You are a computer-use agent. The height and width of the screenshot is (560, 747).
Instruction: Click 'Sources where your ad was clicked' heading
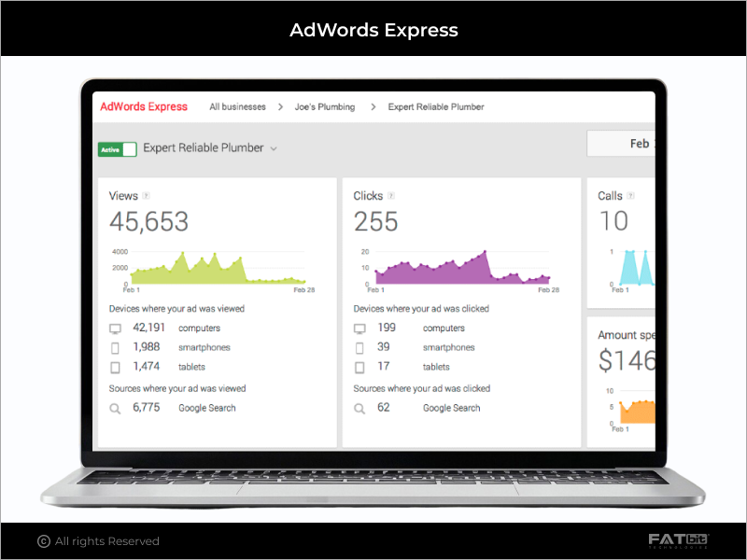click(422, 388)
